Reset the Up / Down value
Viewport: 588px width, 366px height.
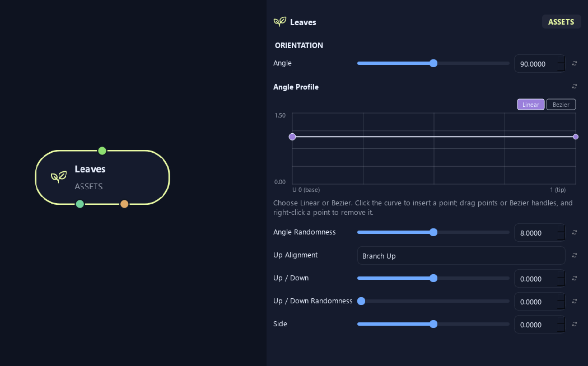574,278
